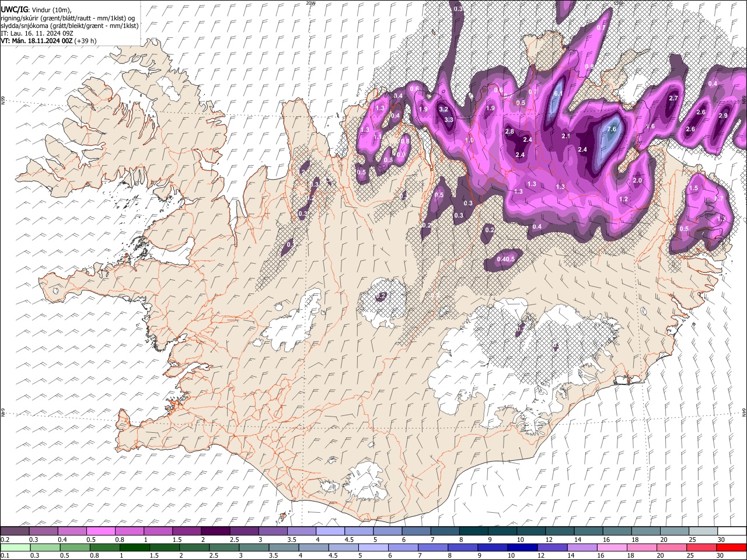Select upper legend dark purple swatch between 2 and 2.5
The height and width of the screenshot is (560, 747).
(215, 531)
